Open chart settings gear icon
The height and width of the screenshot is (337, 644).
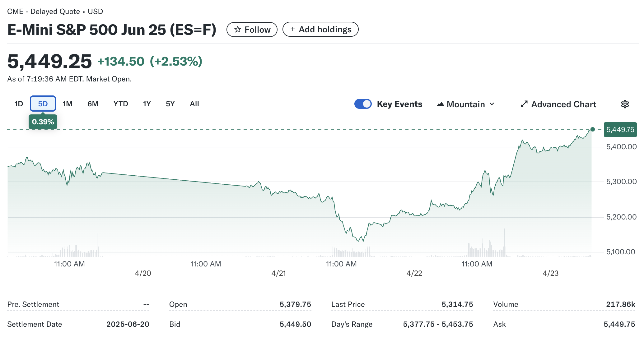(625, 104)
